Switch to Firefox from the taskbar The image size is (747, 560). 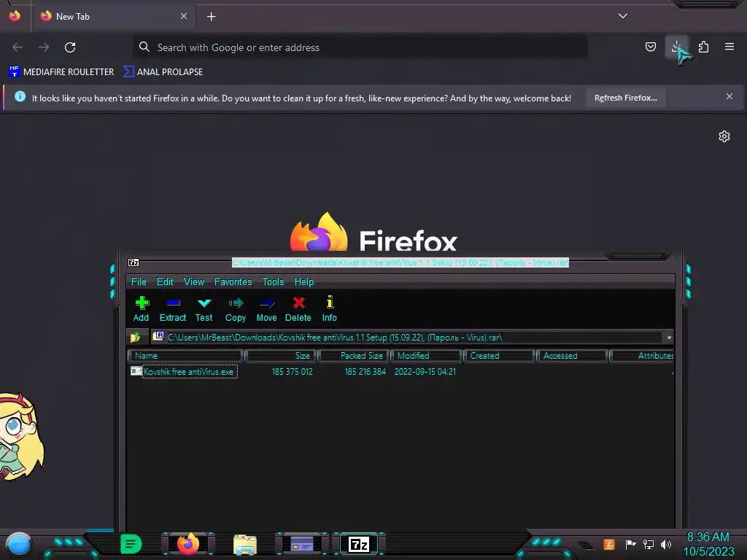click(x=188, y=544)
